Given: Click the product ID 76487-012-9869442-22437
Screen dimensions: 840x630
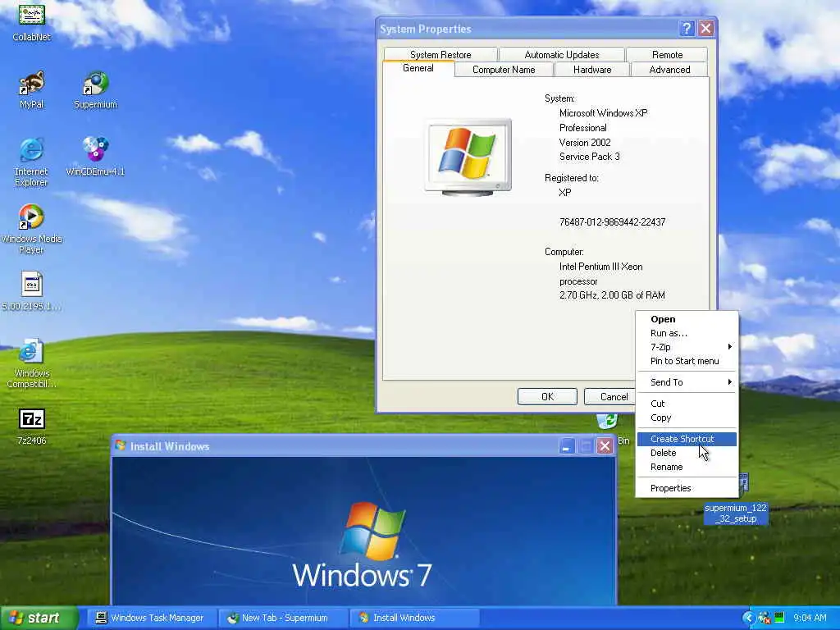Looking at the screenshot, I should pos(612,221).
